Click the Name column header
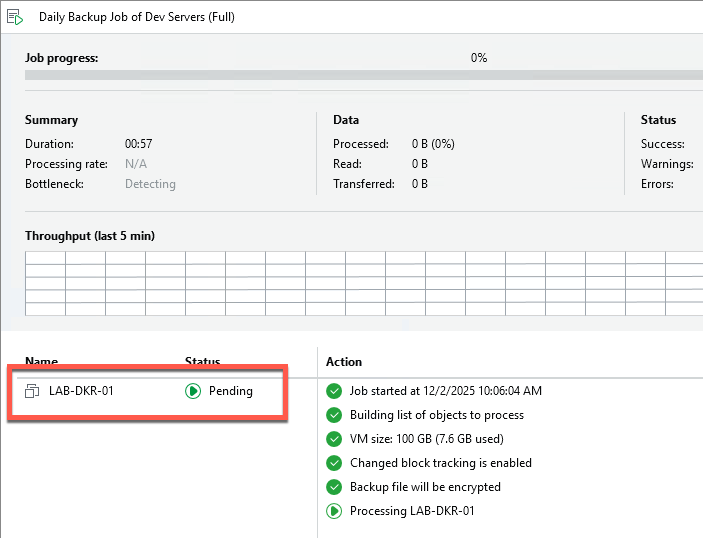The width and height of the screenshot is (703, 538). coord(41,361)
